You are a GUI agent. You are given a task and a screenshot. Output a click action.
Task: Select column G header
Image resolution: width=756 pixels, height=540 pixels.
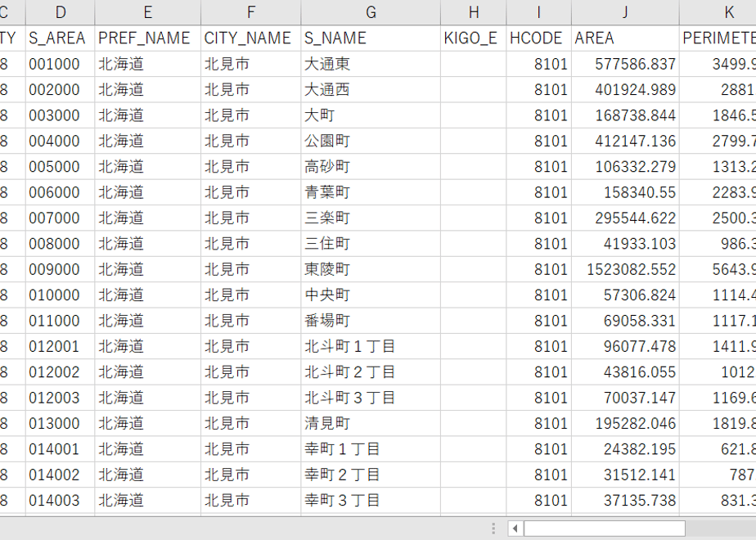371,12
